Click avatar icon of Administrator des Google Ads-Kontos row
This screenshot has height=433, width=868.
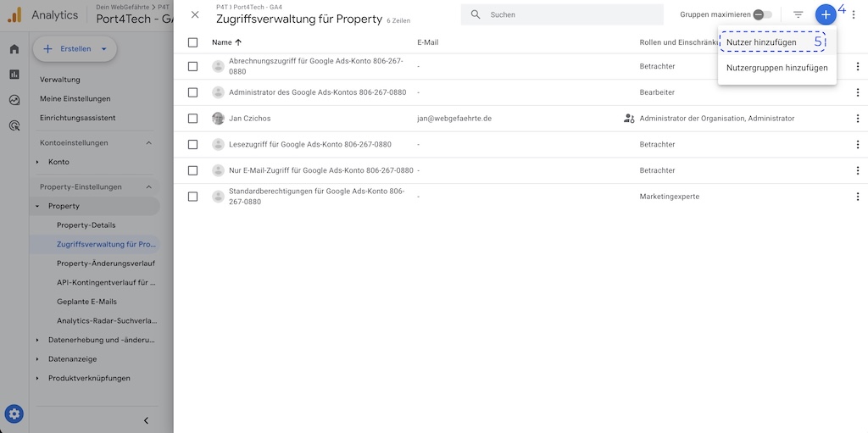218,92
